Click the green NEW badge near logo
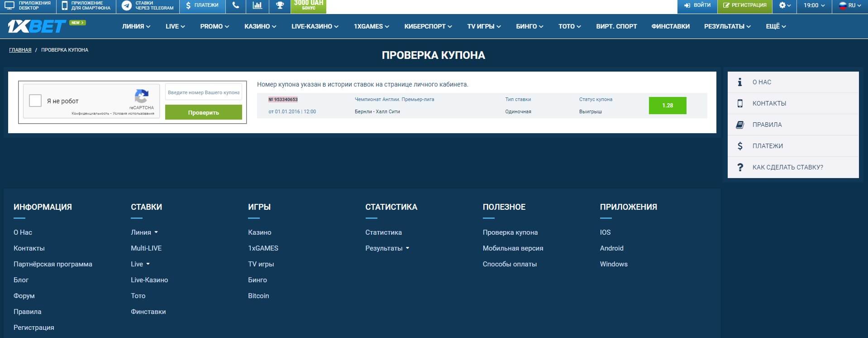Screen dimensions: 868x338 [x=77, y=22]
